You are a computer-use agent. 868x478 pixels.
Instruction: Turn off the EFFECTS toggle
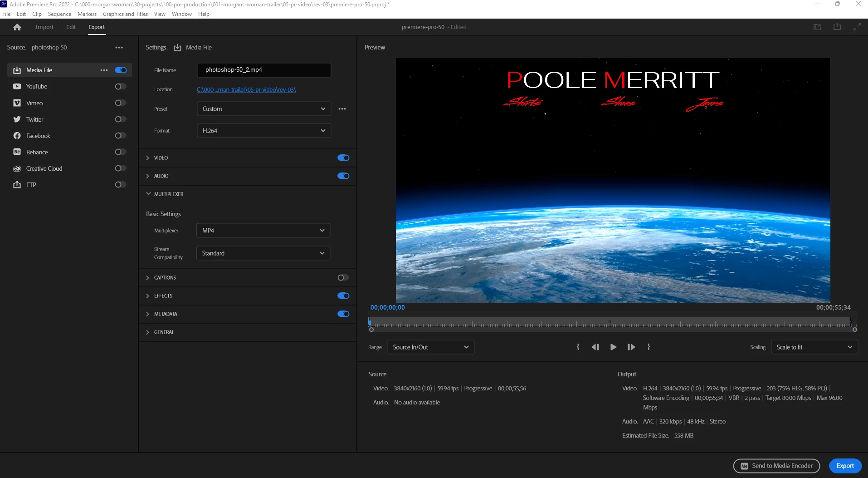tap(343, 296)
